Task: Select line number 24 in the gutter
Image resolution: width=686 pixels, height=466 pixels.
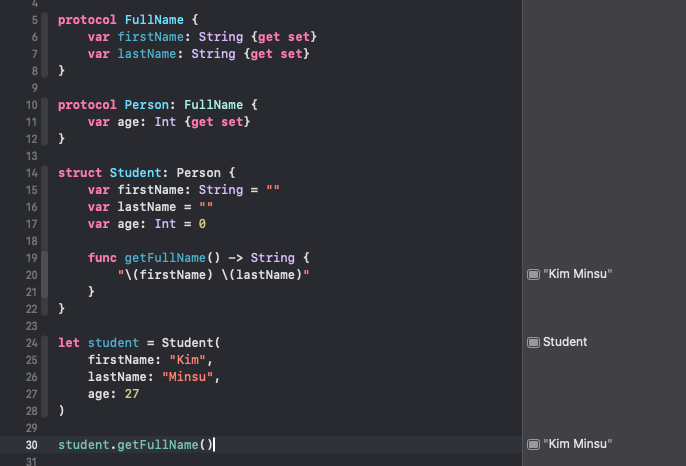Action: pyautogui.click(x=32, y=343)
